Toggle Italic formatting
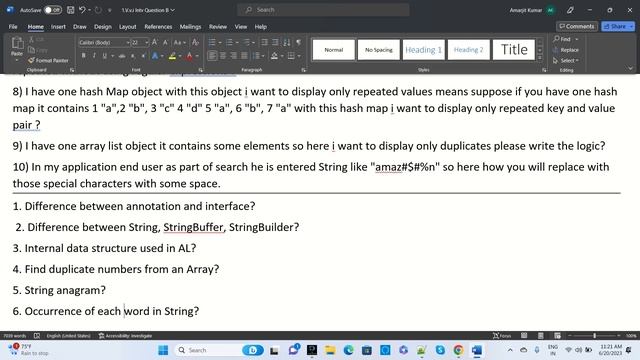 click(x=94, y=56)
